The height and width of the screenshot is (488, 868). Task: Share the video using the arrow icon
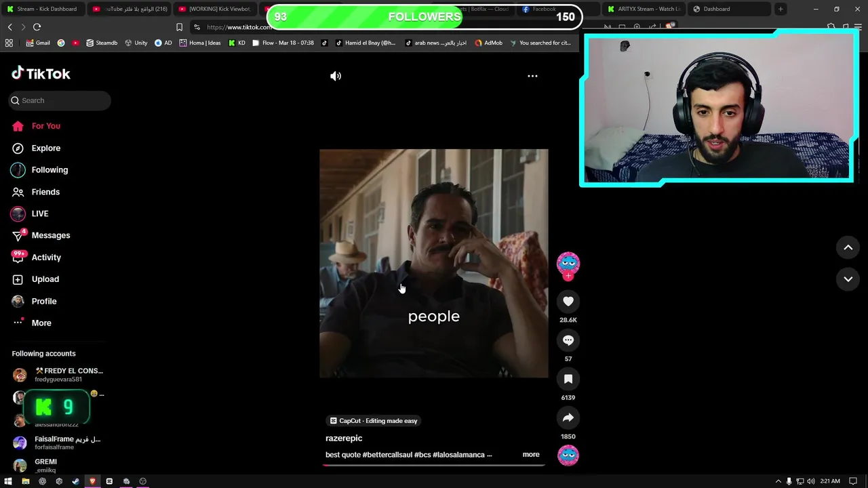tap(568, 418)
